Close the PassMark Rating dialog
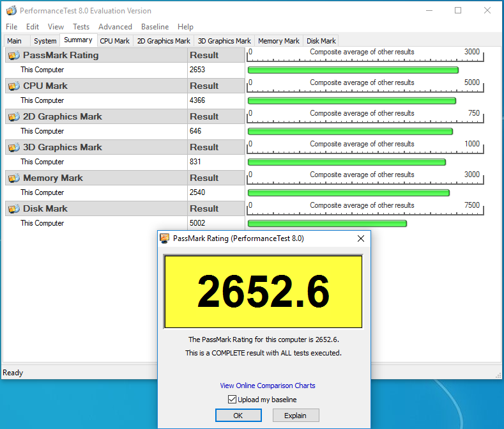The height and width of the screenshot is (429, 504). click(x=361, y=238)
